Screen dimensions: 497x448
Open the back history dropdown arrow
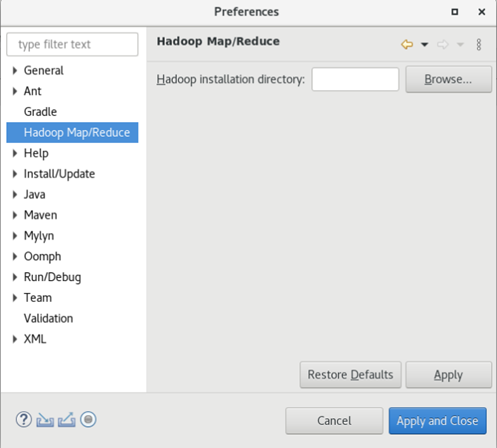pos(424,44)
